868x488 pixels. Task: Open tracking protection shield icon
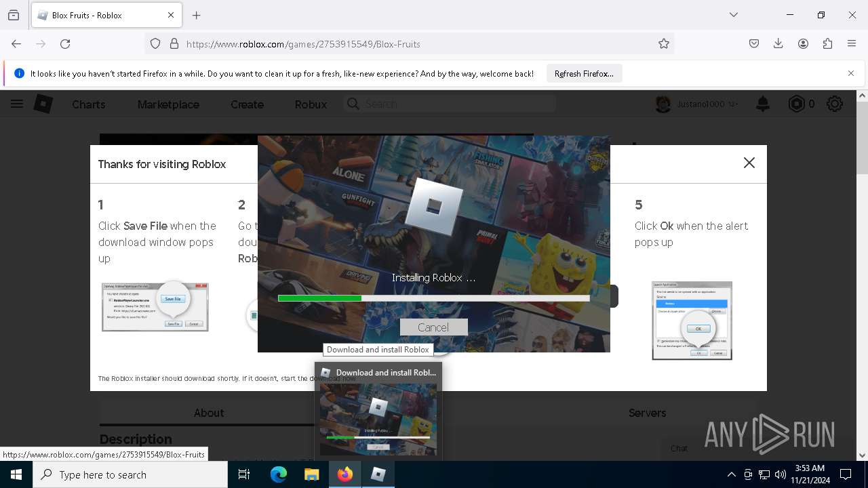tap(155, 43)
